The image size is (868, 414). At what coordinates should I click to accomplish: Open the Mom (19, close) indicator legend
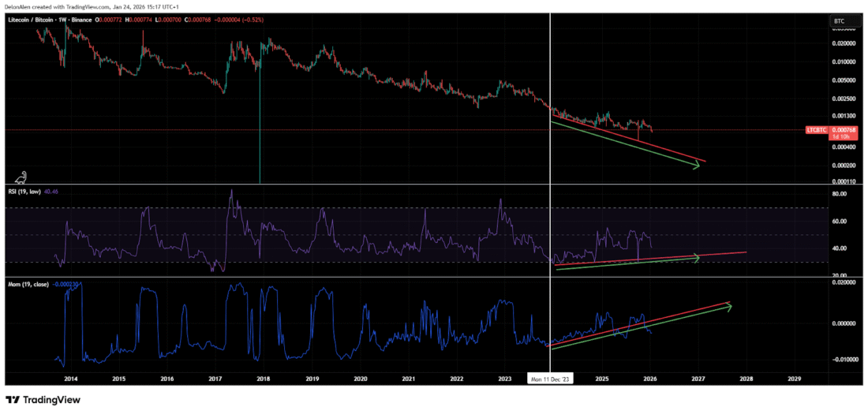(28, 282)
